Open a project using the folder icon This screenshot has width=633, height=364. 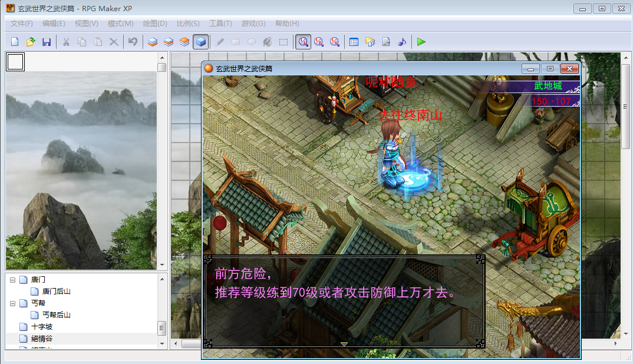(x=31, y=42)
